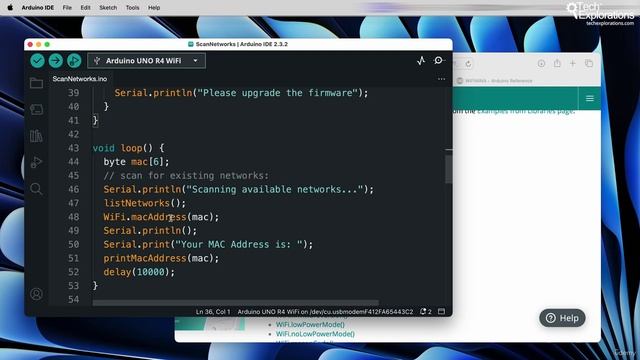640x360 pixels.
Task: Click the 'Scanning available networks...' line
Action: pyautogui.click(x=238, y=189)
